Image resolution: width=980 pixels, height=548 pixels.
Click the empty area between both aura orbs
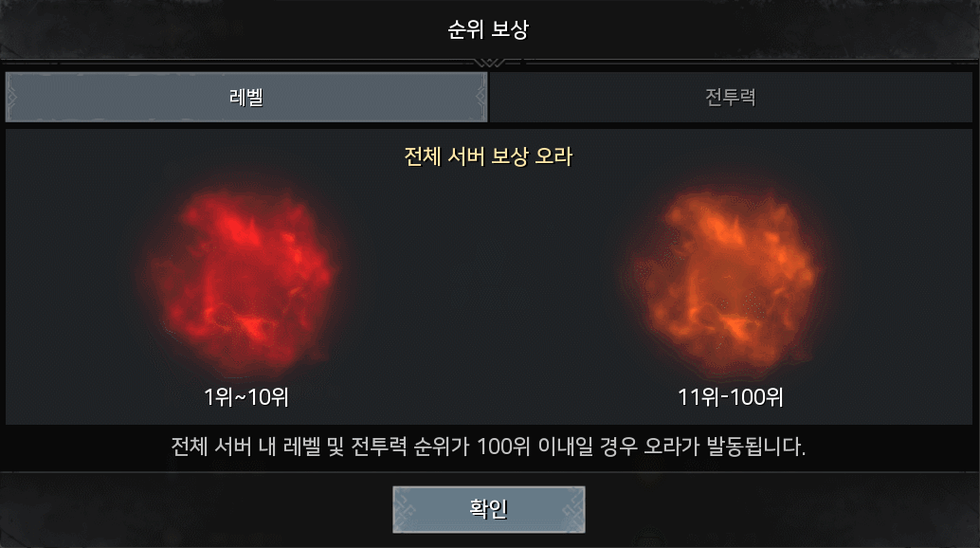tap(484, 282)
